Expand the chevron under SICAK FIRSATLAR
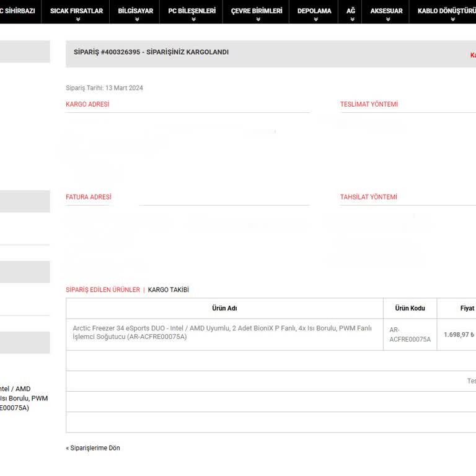The image size is (476, 476). click(77, 19)
